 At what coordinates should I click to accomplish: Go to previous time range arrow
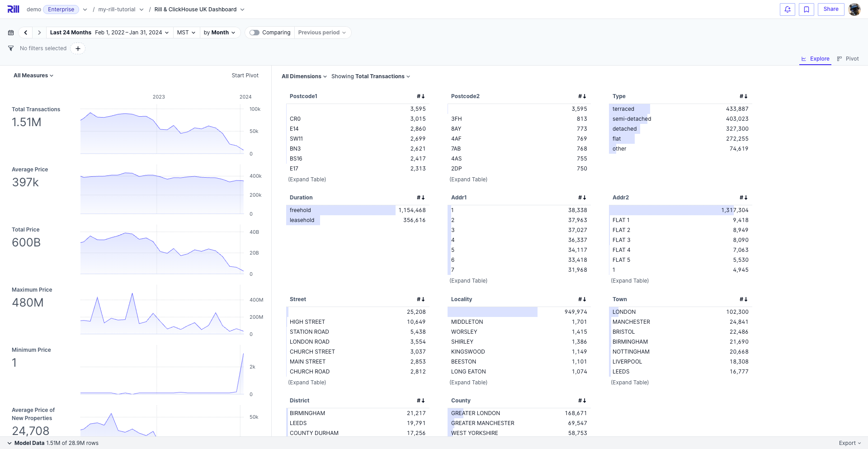click(x=26, y=33)
